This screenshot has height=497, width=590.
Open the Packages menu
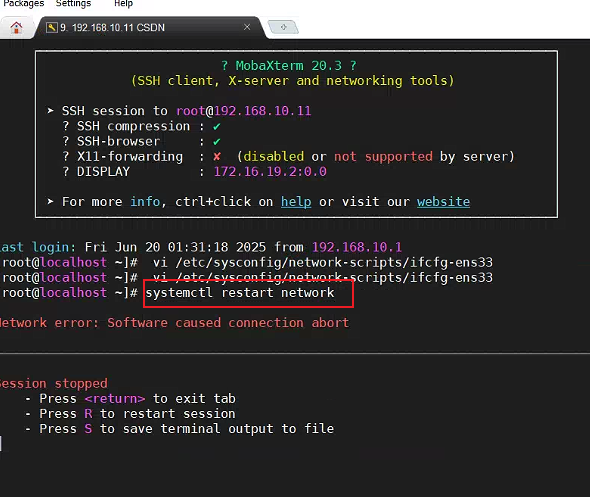point(23,3)
